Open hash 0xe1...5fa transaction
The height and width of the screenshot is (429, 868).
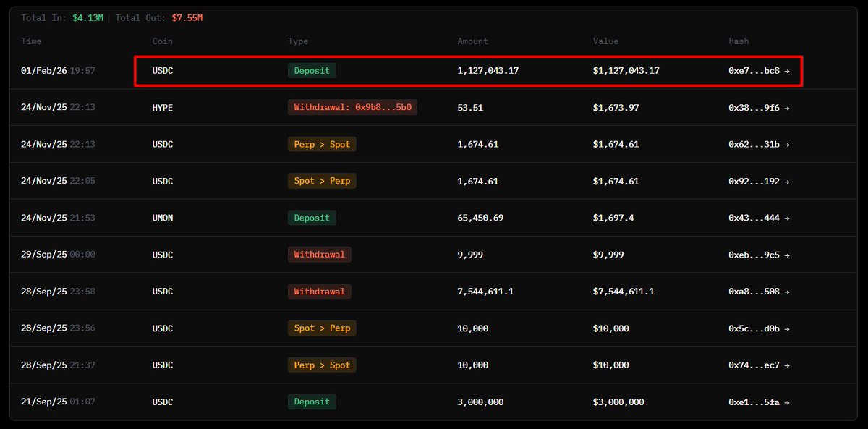point(759,402)
